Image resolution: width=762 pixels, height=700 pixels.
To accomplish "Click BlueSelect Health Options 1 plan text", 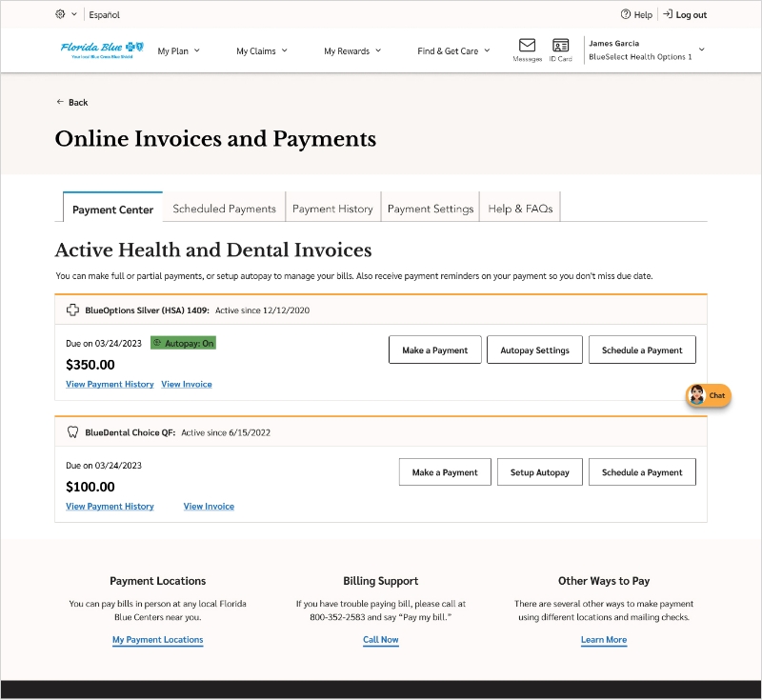I will pos(640,57).
